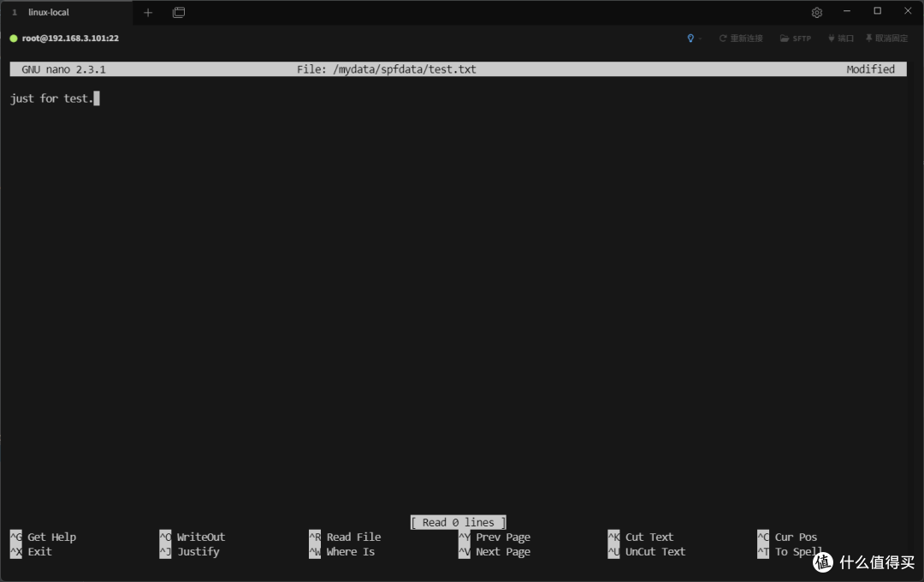Open a new tab with the plus icon
924x582 pixels.
[x=148, y=12]
